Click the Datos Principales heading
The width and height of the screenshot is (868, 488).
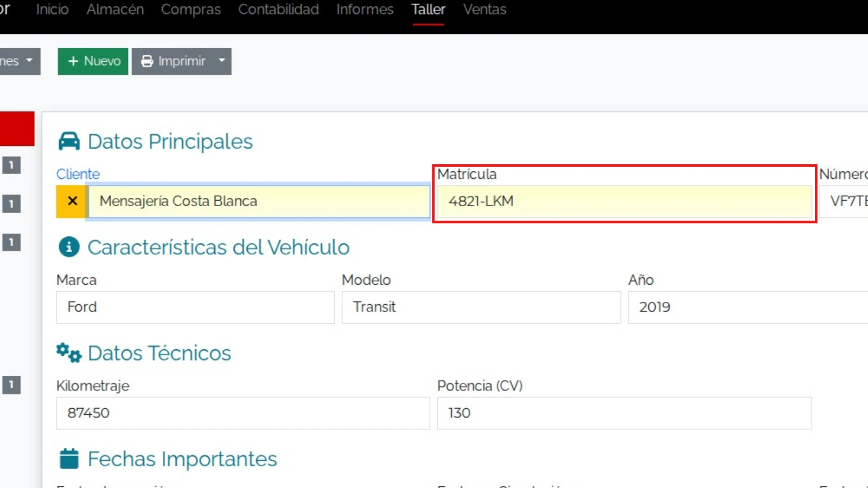tap(170, 142)
